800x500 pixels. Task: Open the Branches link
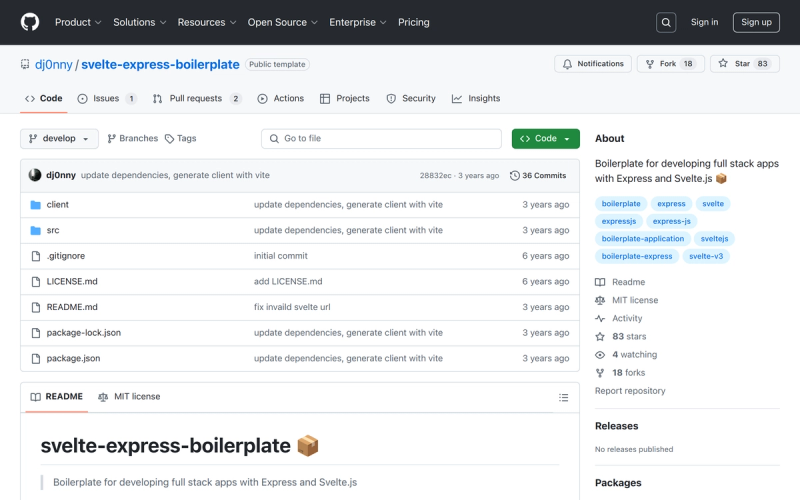coord(133,138)
